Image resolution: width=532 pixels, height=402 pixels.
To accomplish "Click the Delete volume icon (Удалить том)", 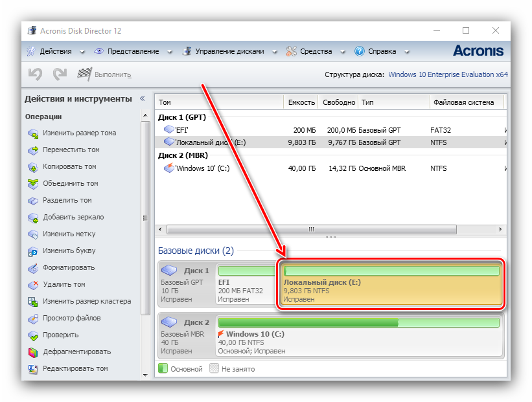I will pyautogui.click(x=33, y=285).
